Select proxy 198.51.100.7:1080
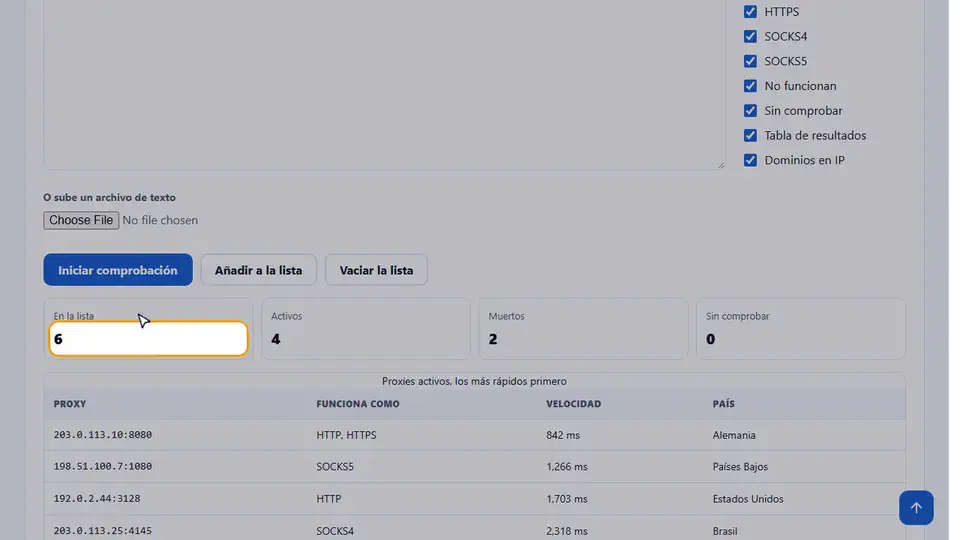The width and height of the screenshot is (960, 540). pyautogui.click(x=102, y=467)
